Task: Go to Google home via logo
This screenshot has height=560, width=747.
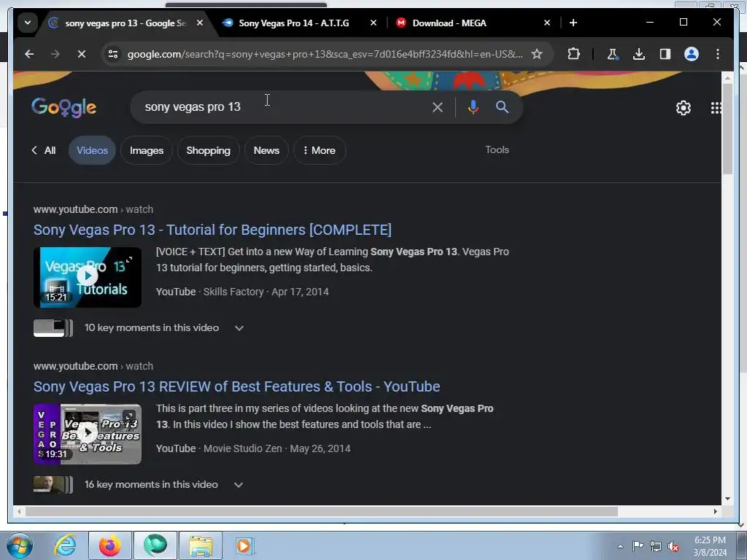Action: point(64,107)
